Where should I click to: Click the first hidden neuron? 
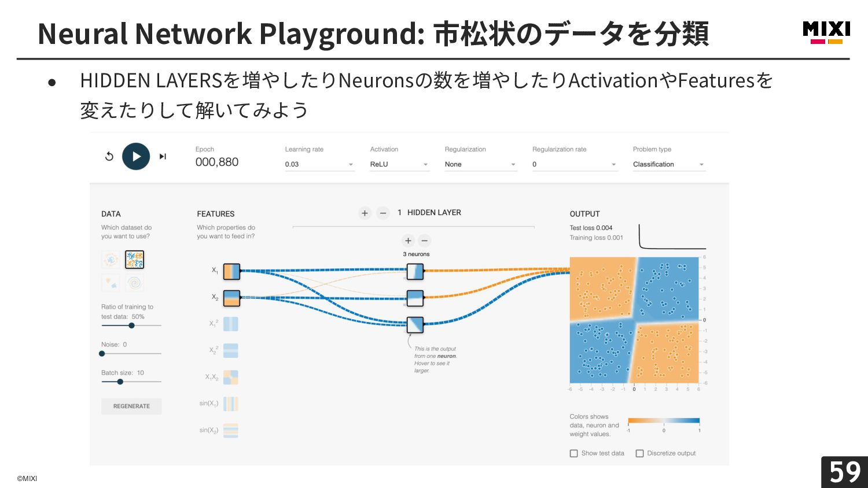click(x=415, y=271)
